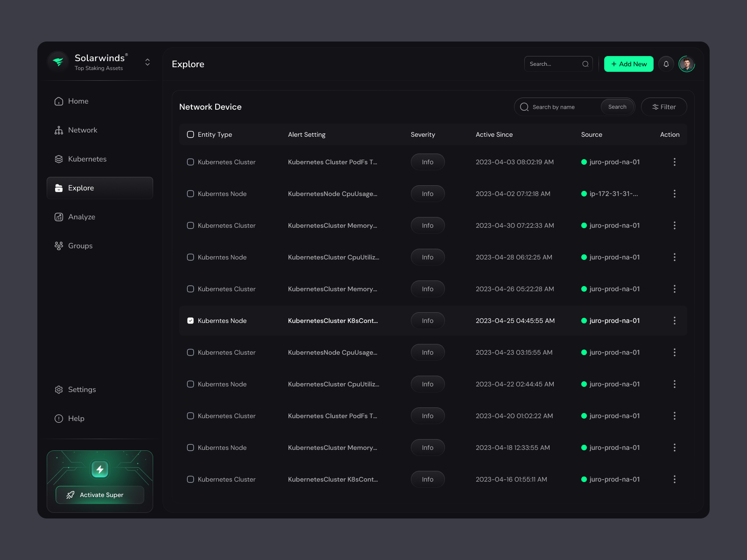Click the magnifier icon in top search
Viewport: 747px width, 560px height.
tap(585, 64)
